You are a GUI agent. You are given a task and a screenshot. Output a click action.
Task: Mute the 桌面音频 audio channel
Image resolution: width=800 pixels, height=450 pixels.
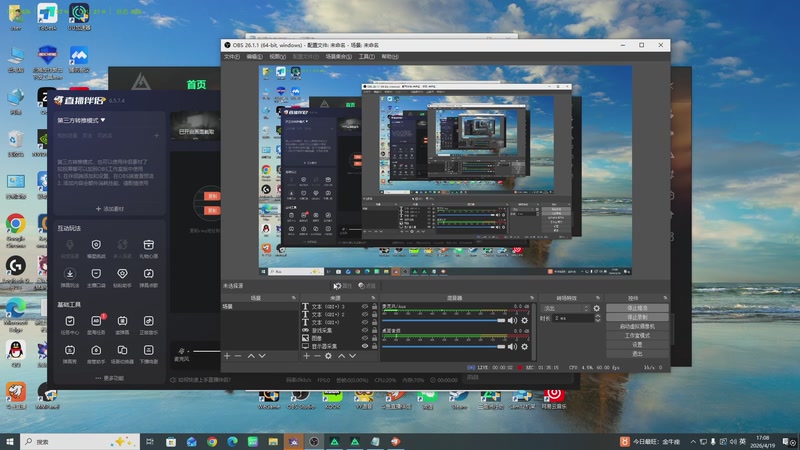[x=512, y=346]
